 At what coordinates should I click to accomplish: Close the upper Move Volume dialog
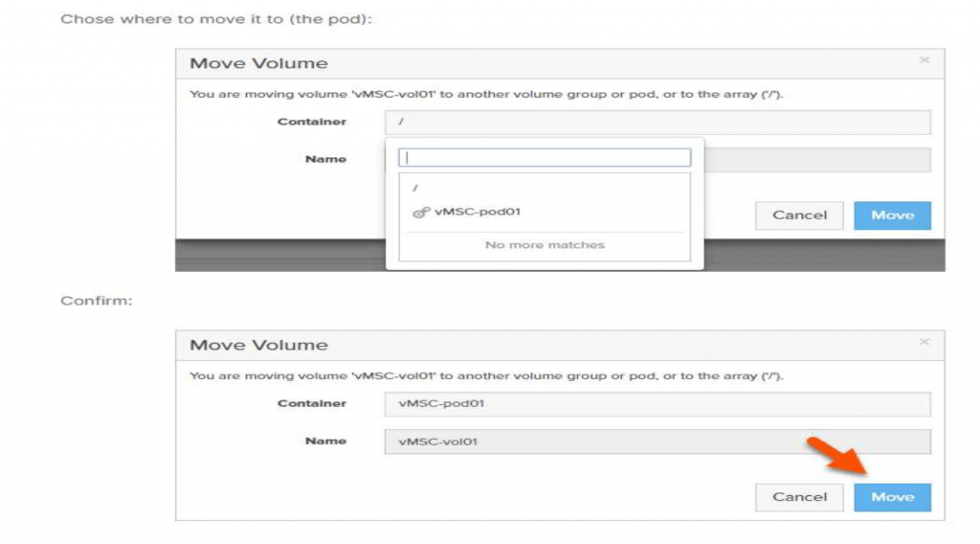pyautogui.click(x=924, y=60)
